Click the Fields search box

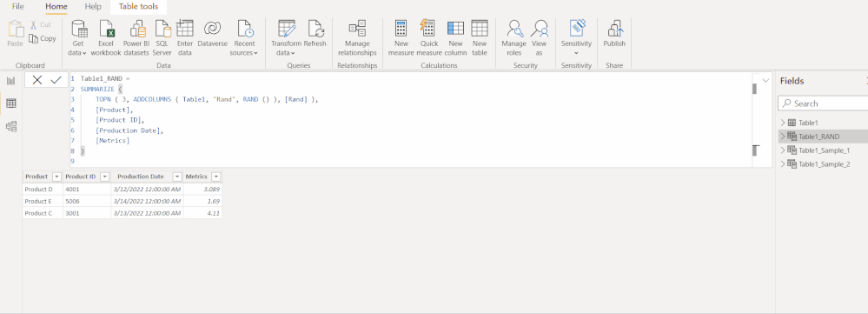tap(823, 103)
